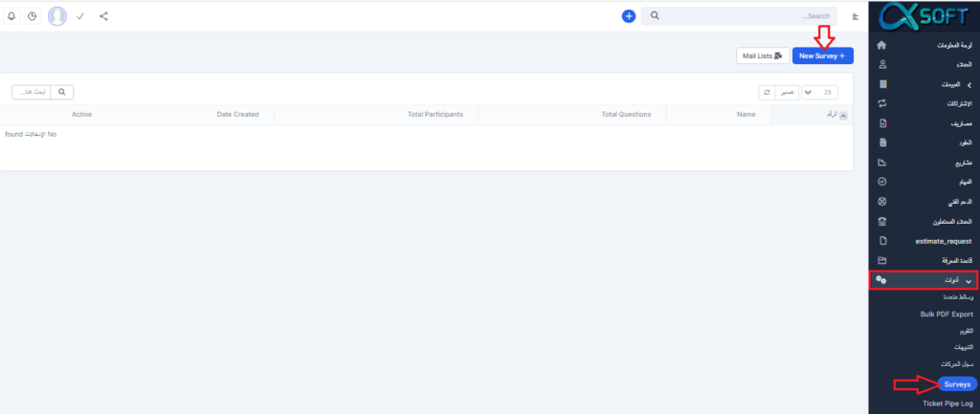
Task: Click the user profile avatar
Action: coord(57,16)
